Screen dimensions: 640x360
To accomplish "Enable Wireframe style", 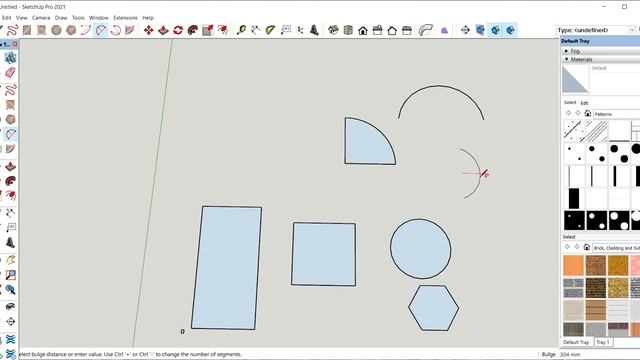I will pos(510,30).
